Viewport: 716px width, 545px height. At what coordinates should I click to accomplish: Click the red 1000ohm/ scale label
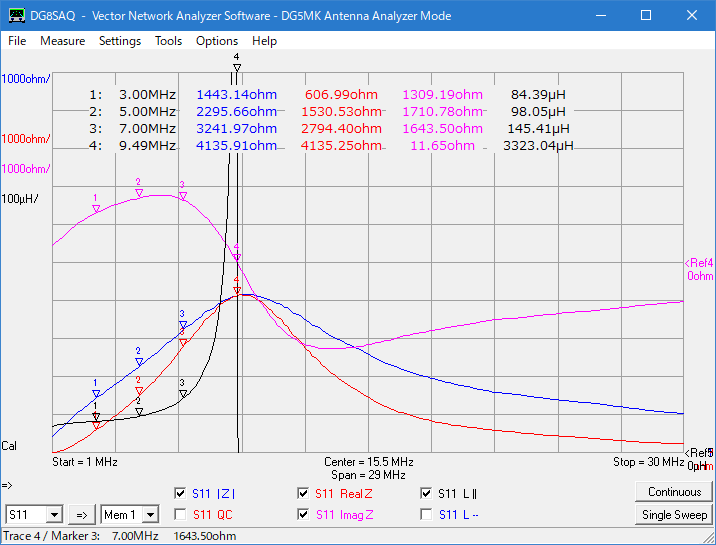click(26, 139)
